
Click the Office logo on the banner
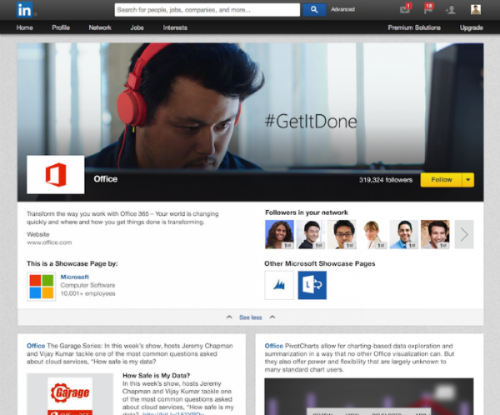pyautogui.click(x=56, y=174)
